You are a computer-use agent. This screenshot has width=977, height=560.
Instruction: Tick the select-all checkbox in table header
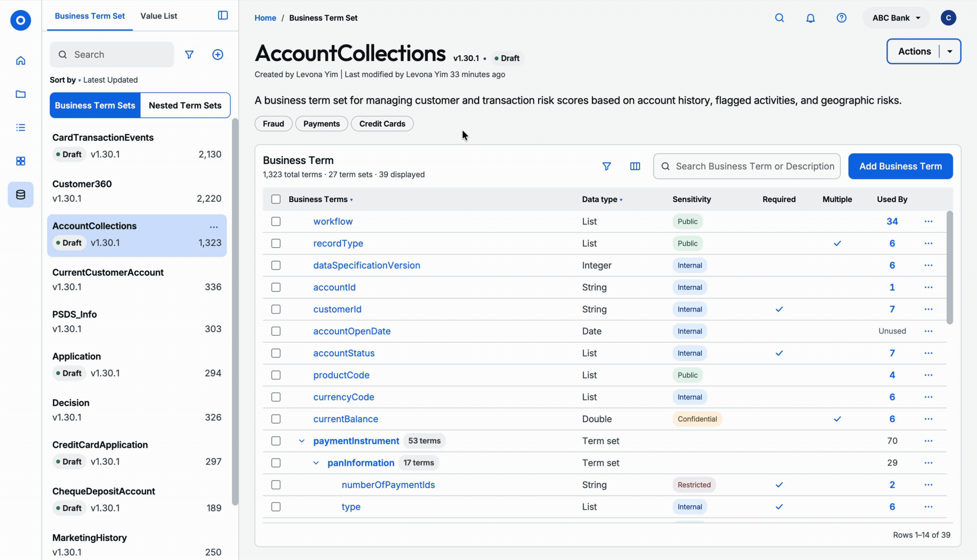[x=276, y=199]
